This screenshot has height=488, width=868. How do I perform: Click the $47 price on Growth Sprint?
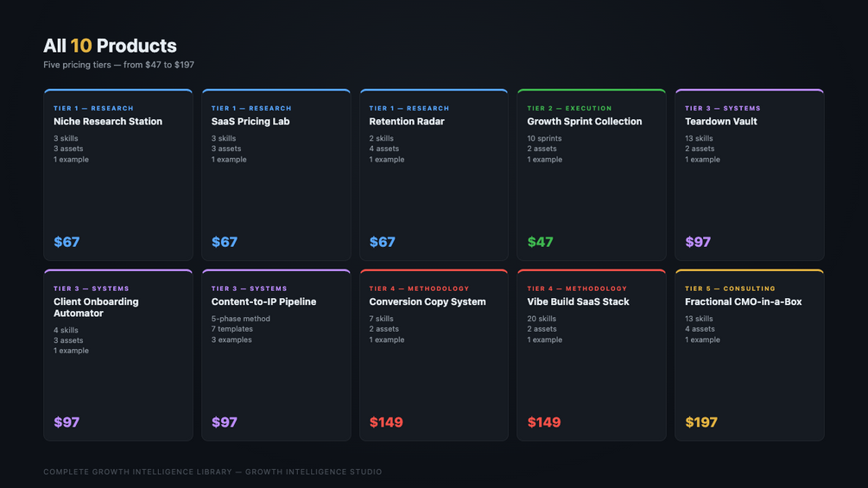pyautogui.click(x=541, y=242)
